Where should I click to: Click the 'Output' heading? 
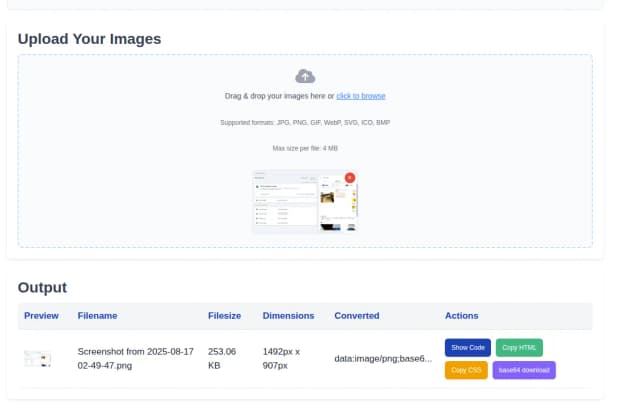pos(42,288)
